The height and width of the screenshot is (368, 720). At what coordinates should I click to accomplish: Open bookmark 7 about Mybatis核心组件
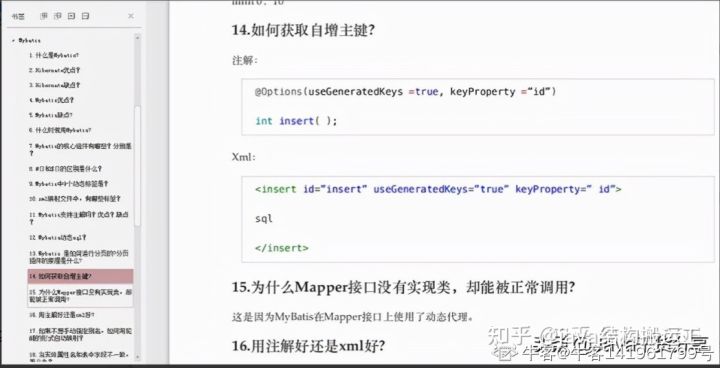[x=80, y=149]
